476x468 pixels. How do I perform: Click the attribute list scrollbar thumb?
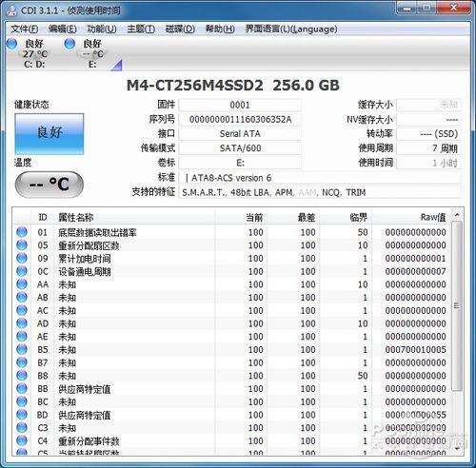pos(457,305)
